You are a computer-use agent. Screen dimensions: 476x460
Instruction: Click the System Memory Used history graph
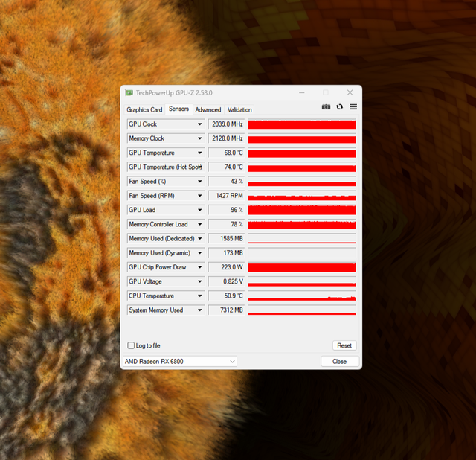click(x=302, y=310)
